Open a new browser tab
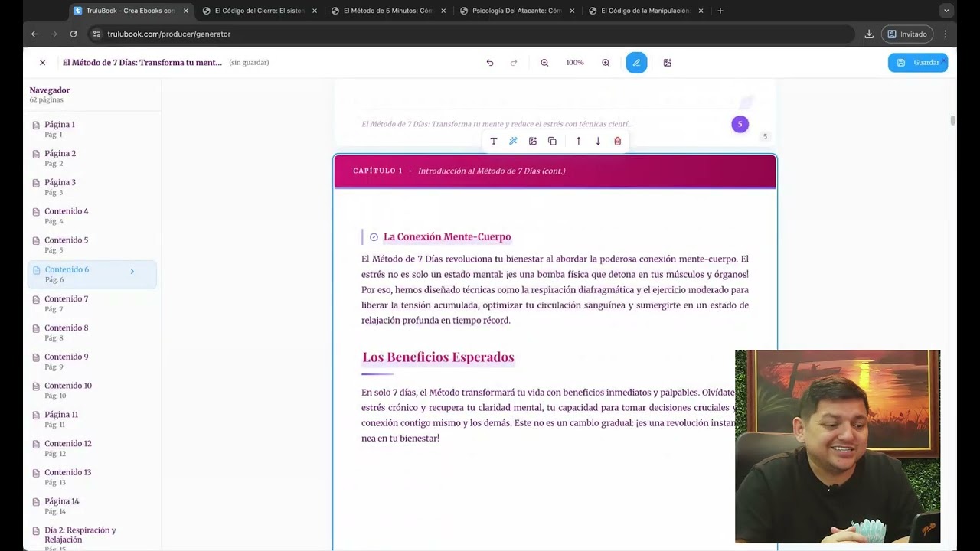This screenshot has width=980, height=551. pyautogui.click(x=720, y=11)
